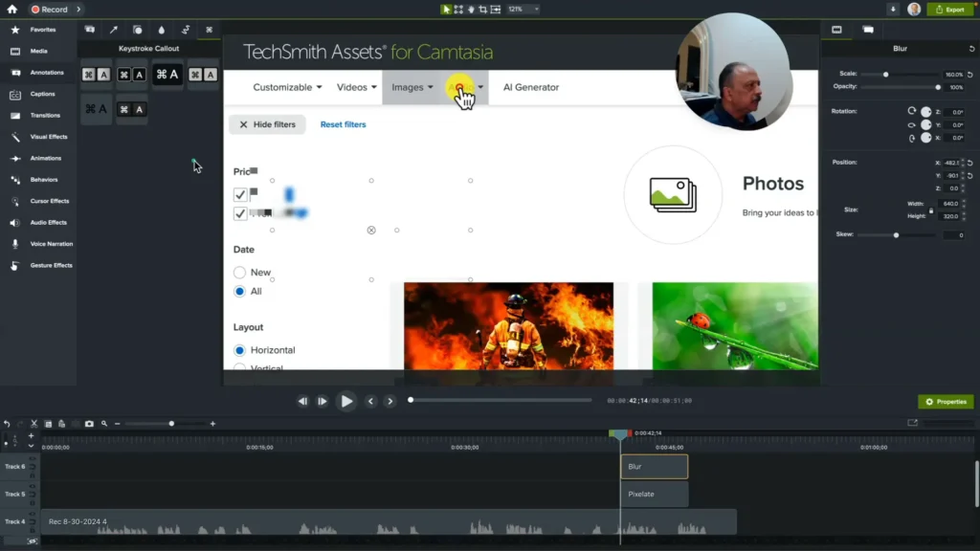Cut selection with the scissors icon
This screenshot has width=980, height=551.
[33, 424]
